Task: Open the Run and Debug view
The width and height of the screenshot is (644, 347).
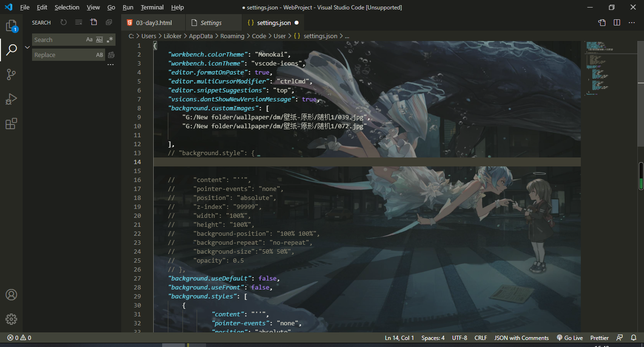Action: (x=11, y=99)
